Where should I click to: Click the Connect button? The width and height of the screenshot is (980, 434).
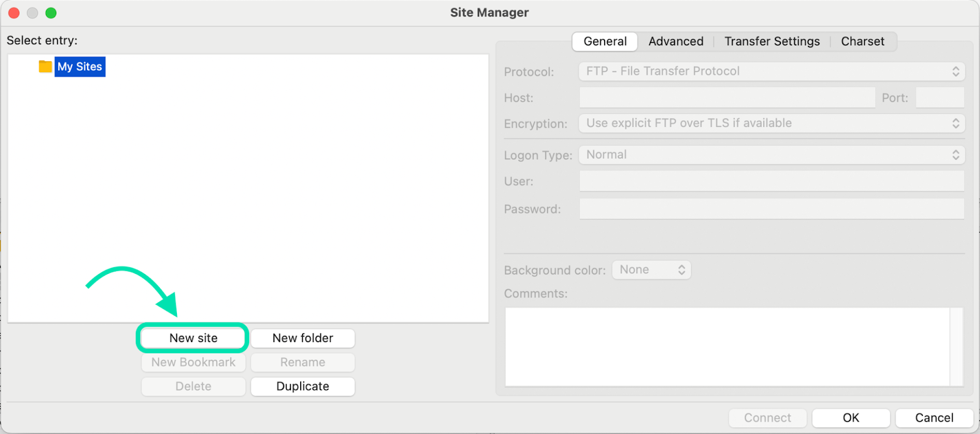point(767,417)
